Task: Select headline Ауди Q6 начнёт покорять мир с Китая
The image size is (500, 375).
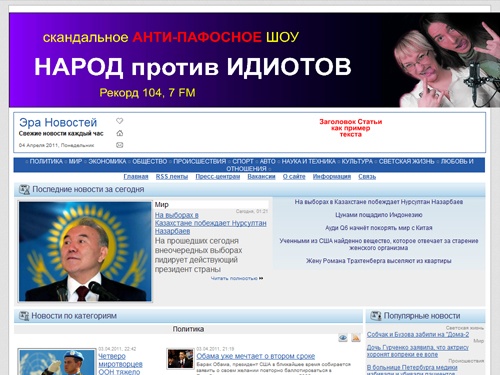Action: tap(379, 228)
